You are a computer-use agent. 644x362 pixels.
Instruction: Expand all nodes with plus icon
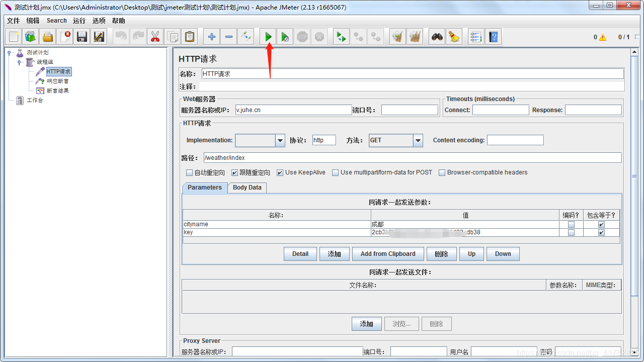(x=212, y=37)
